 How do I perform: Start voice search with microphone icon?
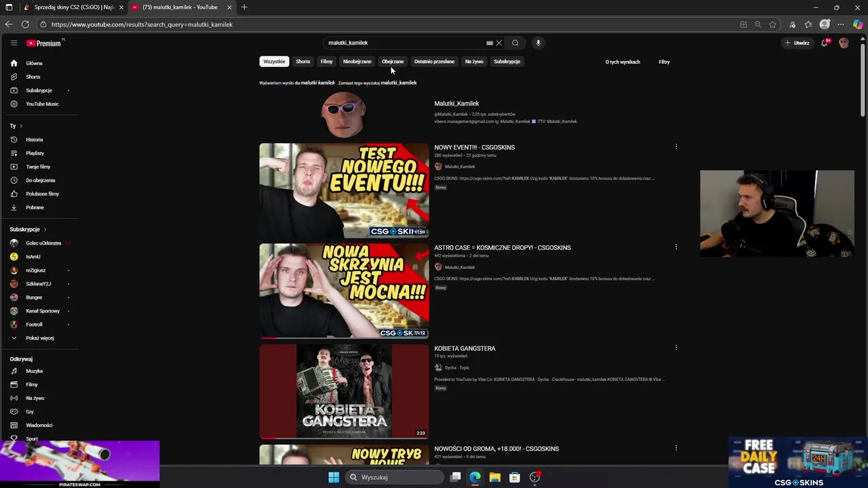538,43
